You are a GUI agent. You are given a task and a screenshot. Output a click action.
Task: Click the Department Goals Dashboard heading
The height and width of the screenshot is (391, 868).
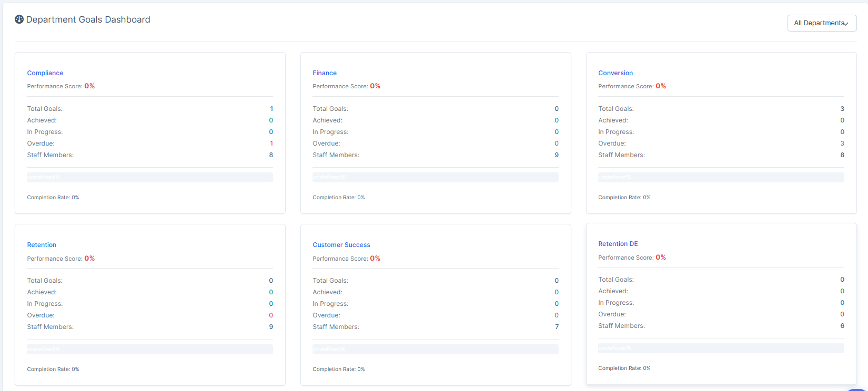point(88,19)
